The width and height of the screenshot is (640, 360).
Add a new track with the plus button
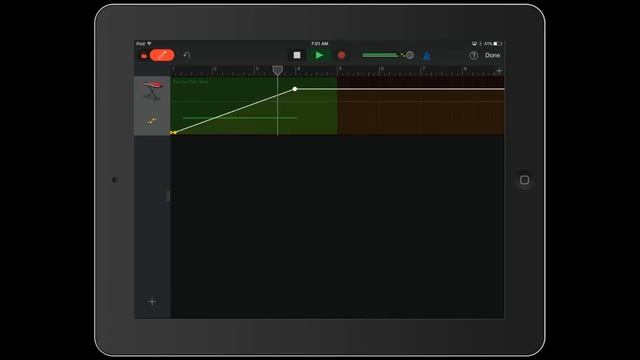(152, 302)
